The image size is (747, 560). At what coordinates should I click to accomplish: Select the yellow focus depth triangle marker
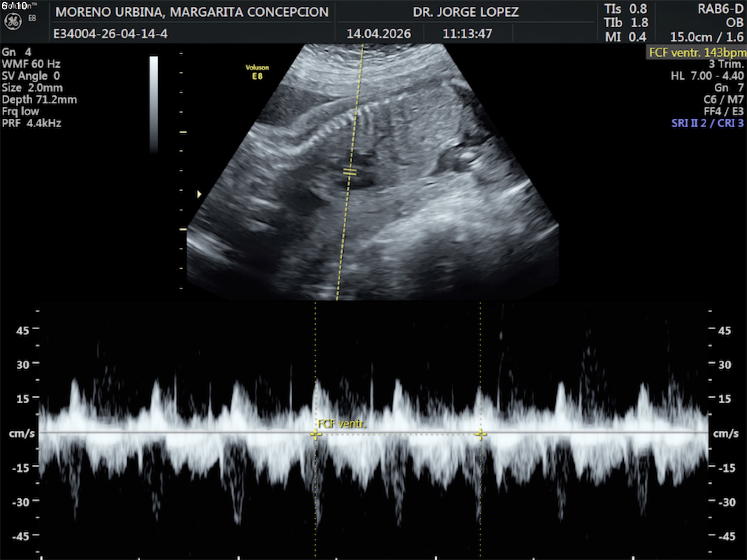[x=199, y=194]
